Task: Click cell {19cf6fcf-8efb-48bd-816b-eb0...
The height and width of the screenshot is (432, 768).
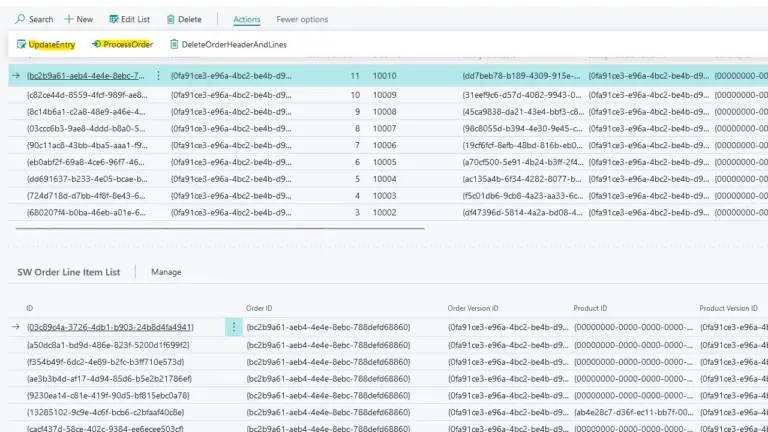Action: (x=522, y=145)
